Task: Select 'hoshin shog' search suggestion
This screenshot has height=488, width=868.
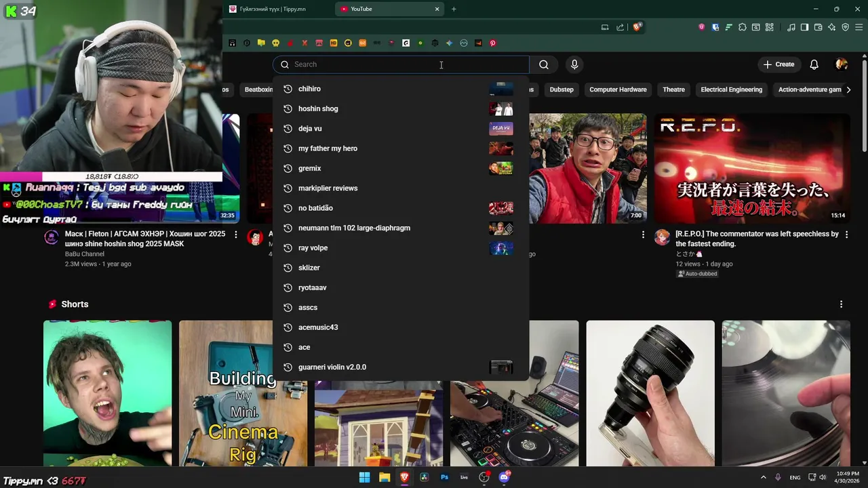Action: (x=400, y=108)
